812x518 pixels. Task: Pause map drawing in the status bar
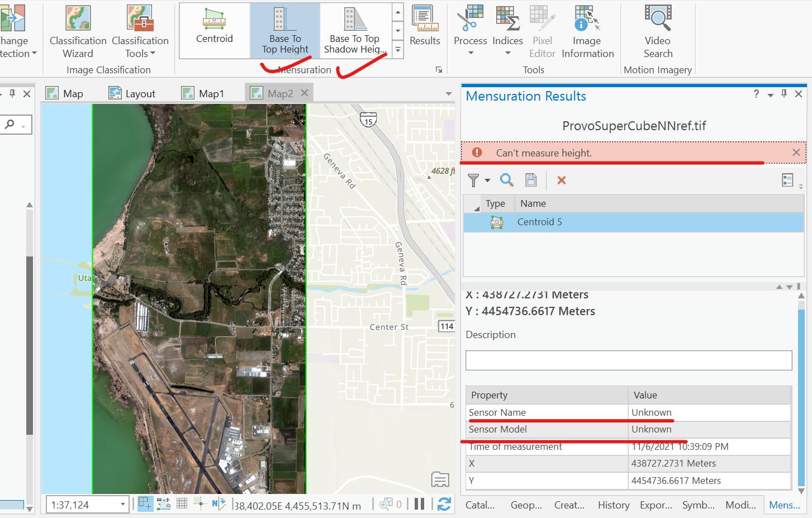pyautogui.click(x=419, y=503)
